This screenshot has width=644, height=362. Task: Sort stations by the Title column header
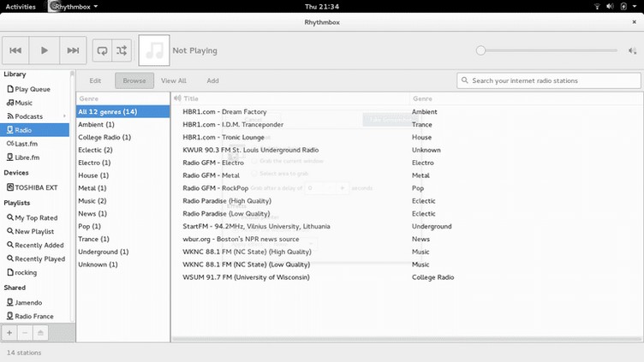[290, 98]
